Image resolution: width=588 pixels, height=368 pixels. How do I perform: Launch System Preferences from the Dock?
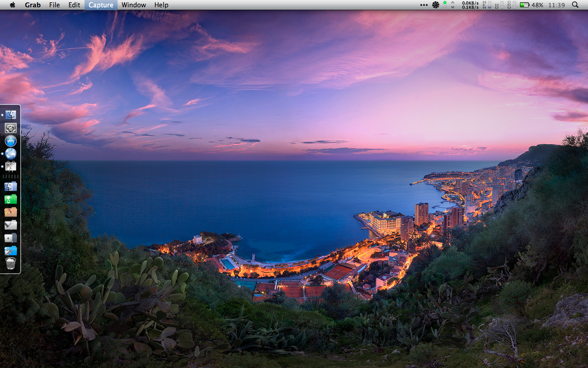point(11,128)
